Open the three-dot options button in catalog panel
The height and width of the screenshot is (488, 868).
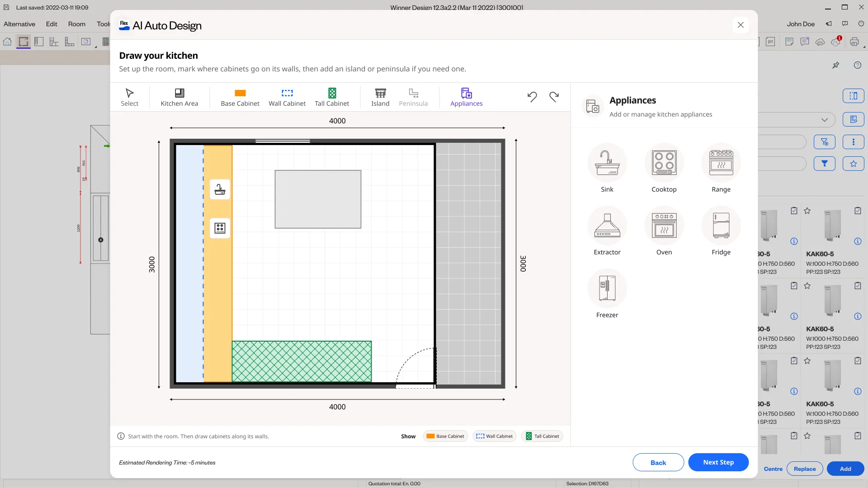854,142
